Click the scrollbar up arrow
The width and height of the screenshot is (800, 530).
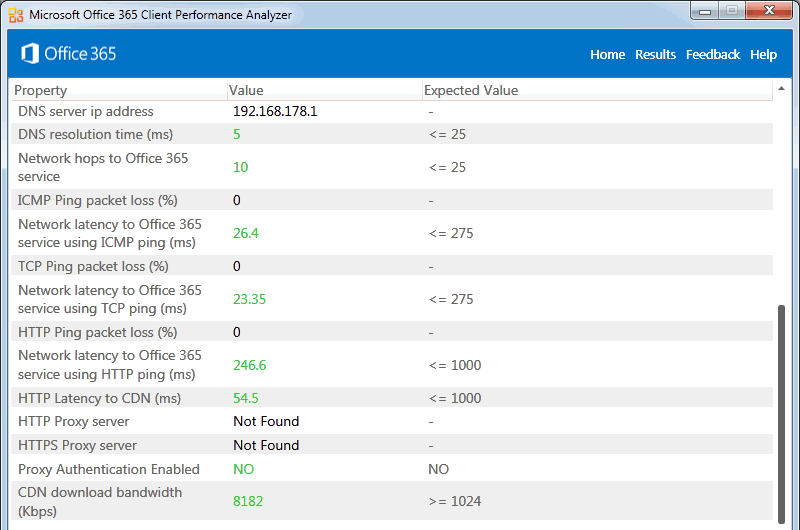coord(781,89)
